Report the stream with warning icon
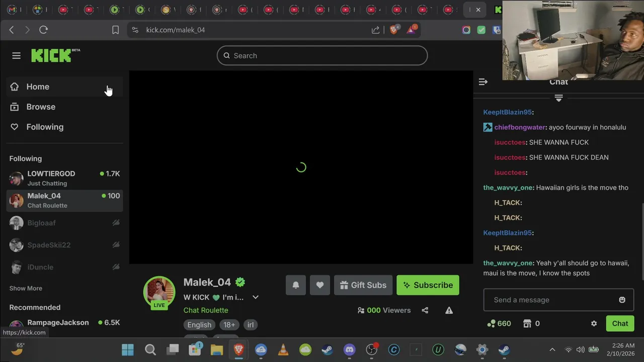The image size is (644, 362). 449,310
